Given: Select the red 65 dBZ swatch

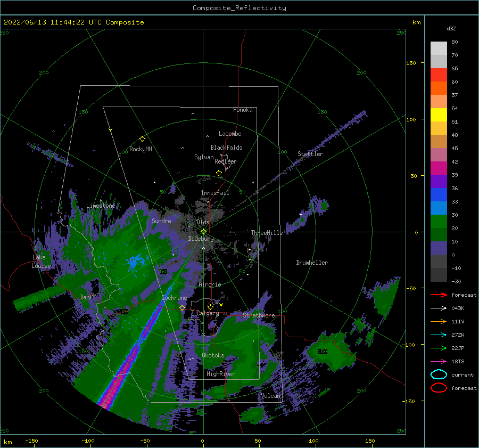Looking at the screenshot, I should coord(439,75).
